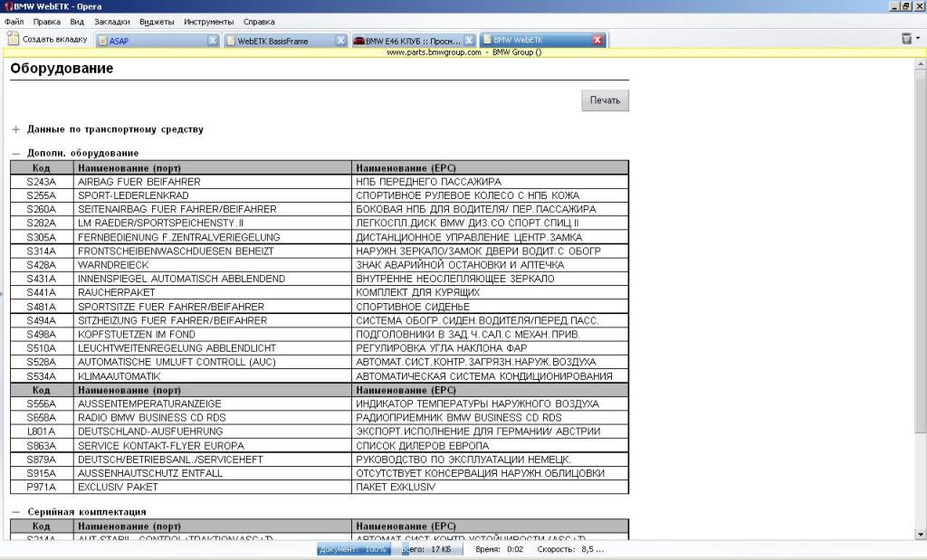
Task: Close the ASAP tab
Action: (213, 41)
